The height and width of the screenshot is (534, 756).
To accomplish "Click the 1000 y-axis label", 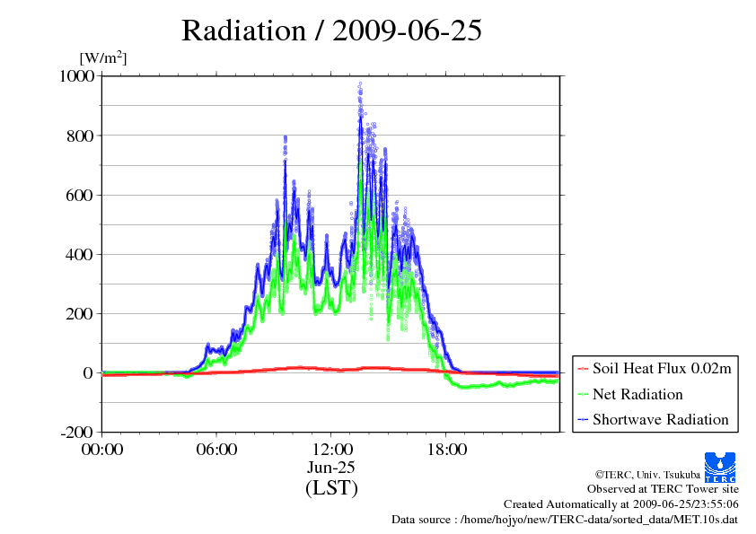I will 76,76.
